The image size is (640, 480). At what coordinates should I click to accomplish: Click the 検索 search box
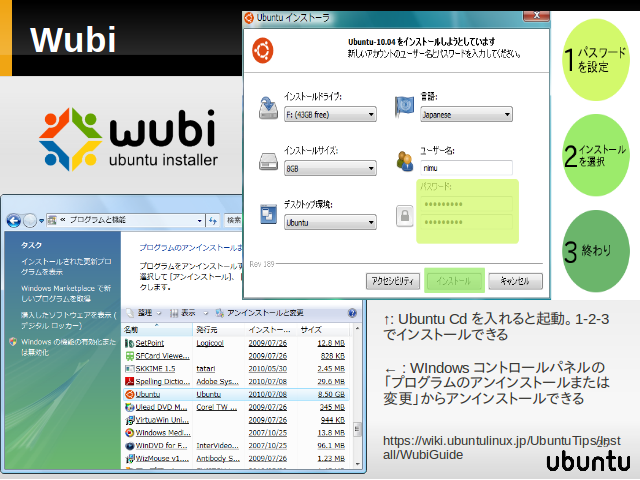233,220
